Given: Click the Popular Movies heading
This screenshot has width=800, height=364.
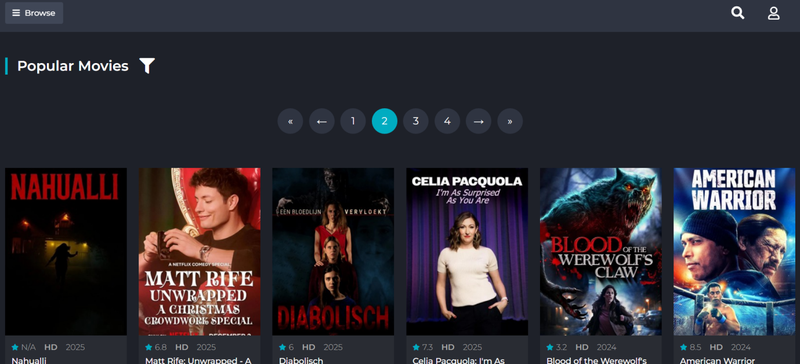Looking at the screenshot, I should [73, 66].
